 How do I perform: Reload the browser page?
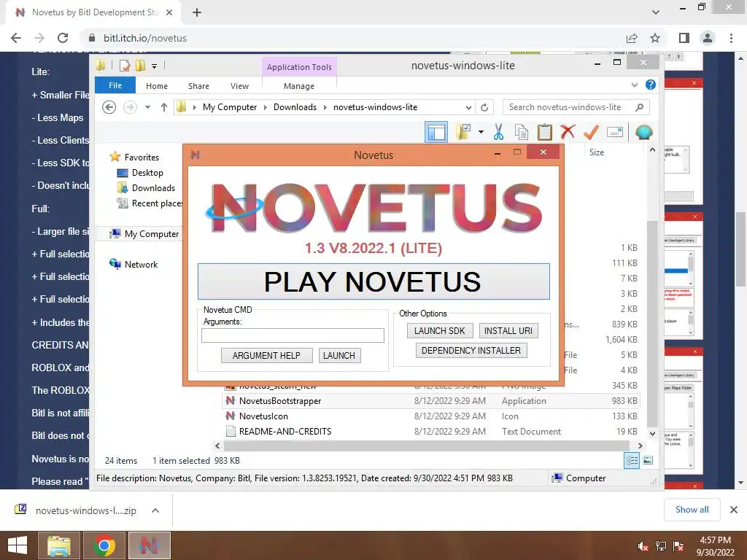click(x=63, y=38)
